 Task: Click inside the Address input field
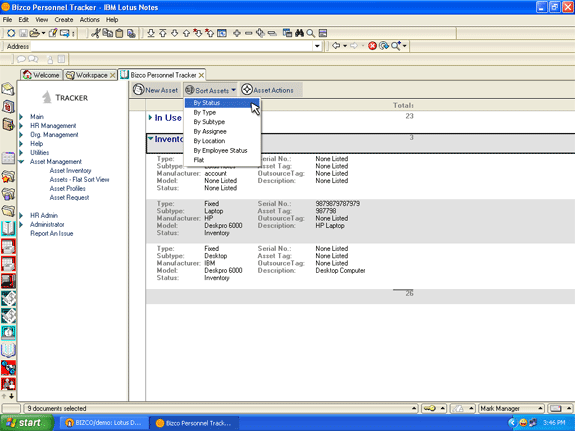point(172,46)
